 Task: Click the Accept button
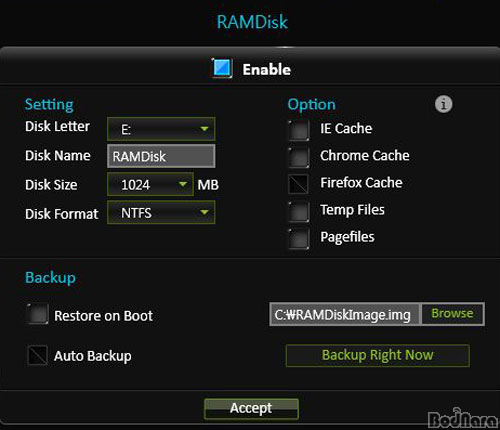(251, 408)
